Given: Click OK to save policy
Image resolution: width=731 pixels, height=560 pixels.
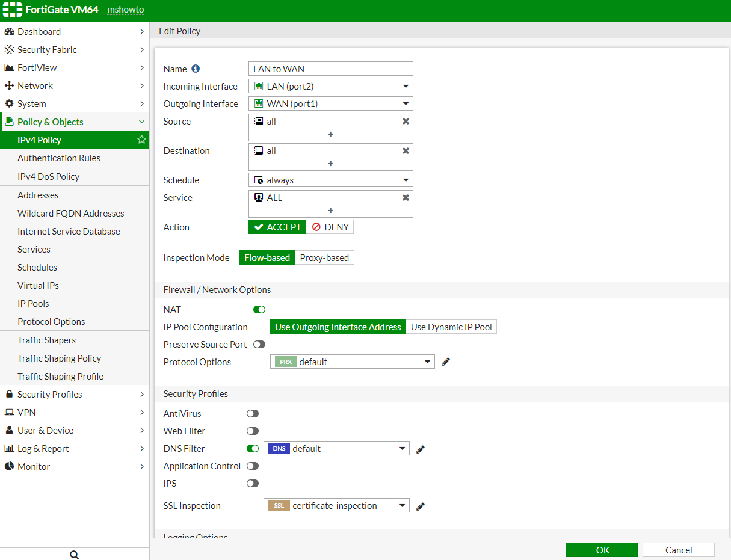Looking at the screenshot, I should click(x=602, y=550).
